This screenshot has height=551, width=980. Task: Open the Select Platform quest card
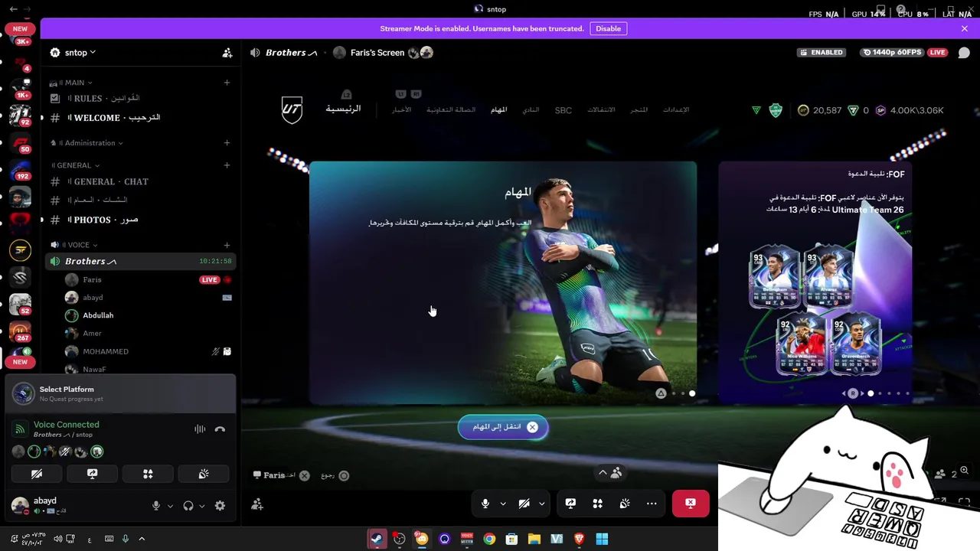(120, 393)
